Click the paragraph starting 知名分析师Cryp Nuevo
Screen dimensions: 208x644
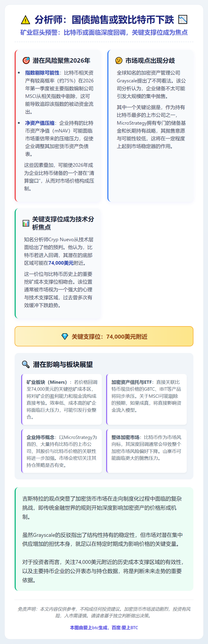59,251
